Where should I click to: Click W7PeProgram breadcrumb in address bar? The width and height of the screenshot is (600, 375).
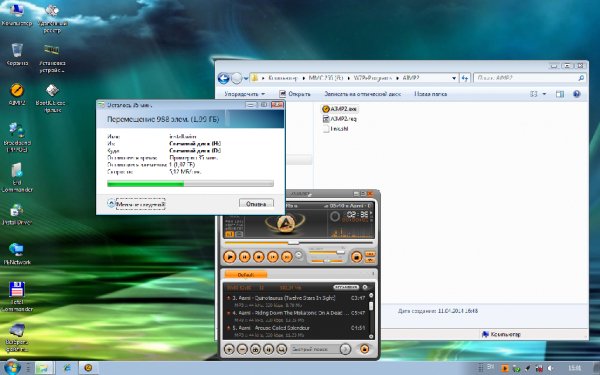372,78
